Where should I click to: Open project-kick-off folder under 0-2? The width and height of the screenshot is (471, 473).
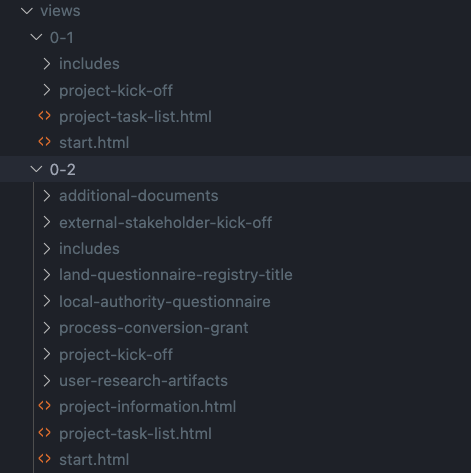(116, 355)
